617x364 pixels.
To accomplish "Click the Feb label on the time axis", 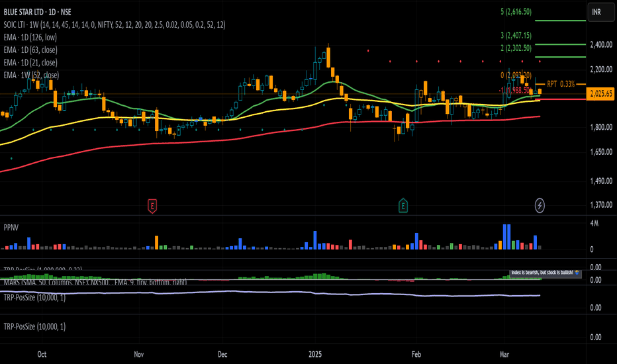I will (x=416, y=354).
